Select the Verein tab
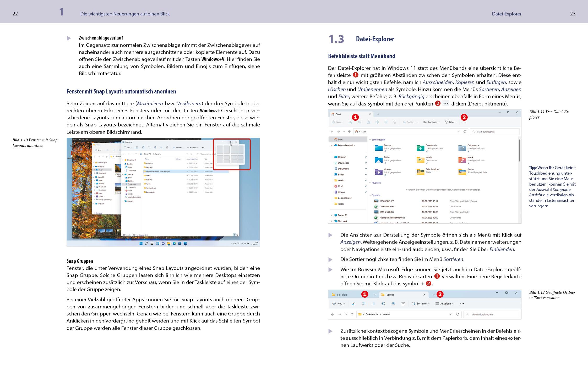Screen dimensions: 588x371 click(x=390, y=295)
